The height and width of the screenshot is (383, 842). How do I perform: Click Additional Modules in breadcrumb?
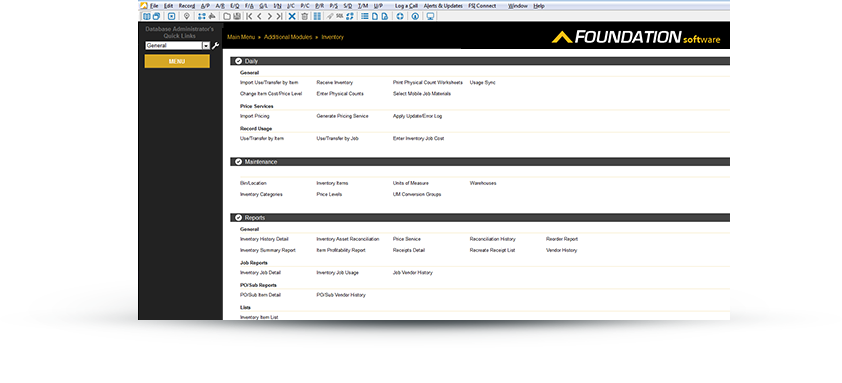tap(288, 37)
